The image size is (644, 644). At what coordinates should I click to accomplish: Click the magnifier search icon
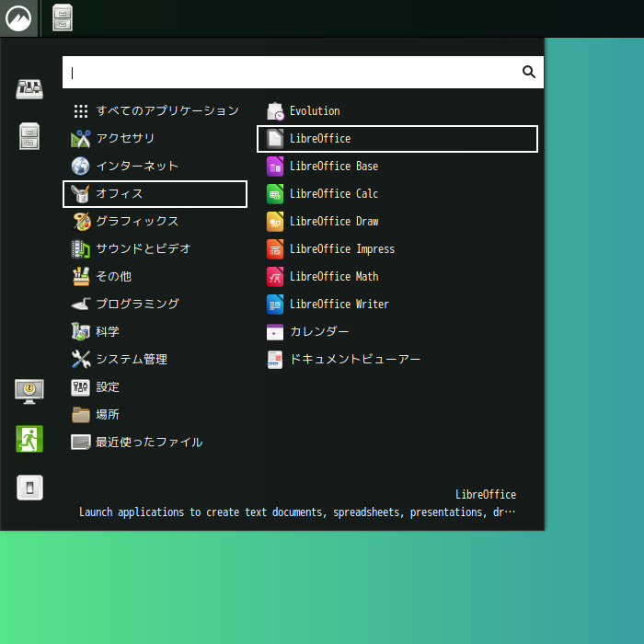(529, 72)
